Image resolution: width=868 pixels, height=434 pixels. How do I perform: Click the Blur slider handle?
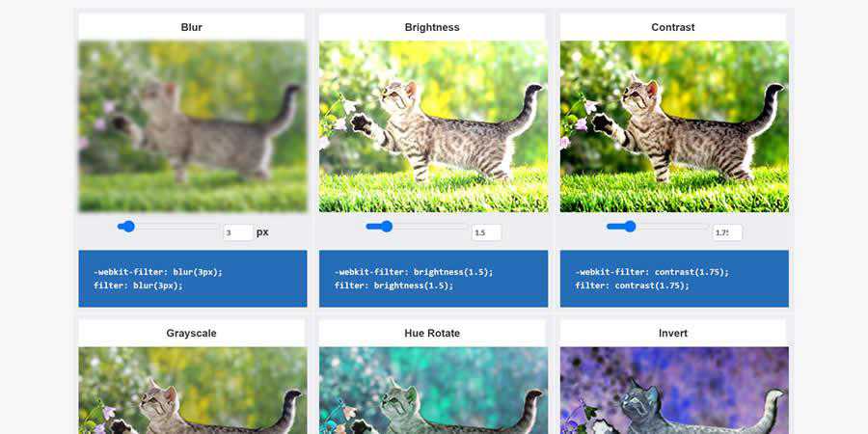(x=128, y=227)
